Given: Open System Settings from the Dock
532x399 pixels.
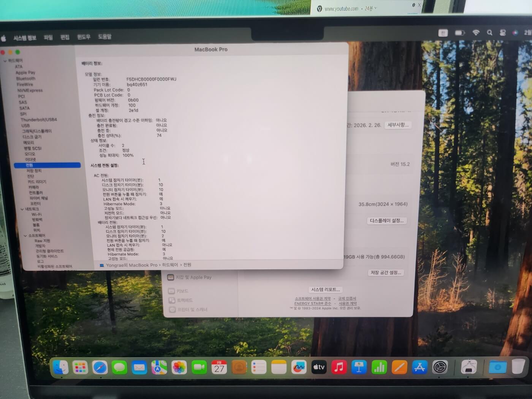Looking at the screenshot, I should tap(440, 367).
